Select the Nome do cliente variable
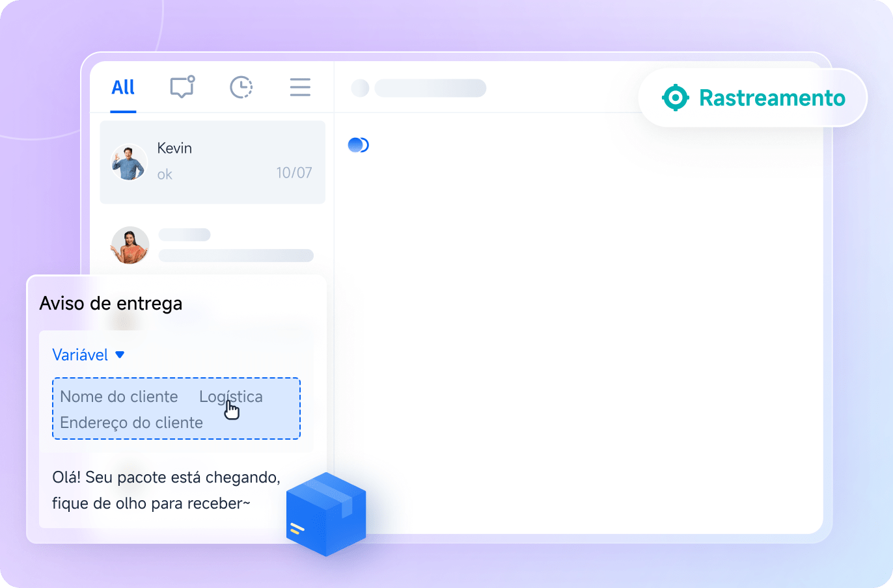893x588 pixels. coord(118,397)
